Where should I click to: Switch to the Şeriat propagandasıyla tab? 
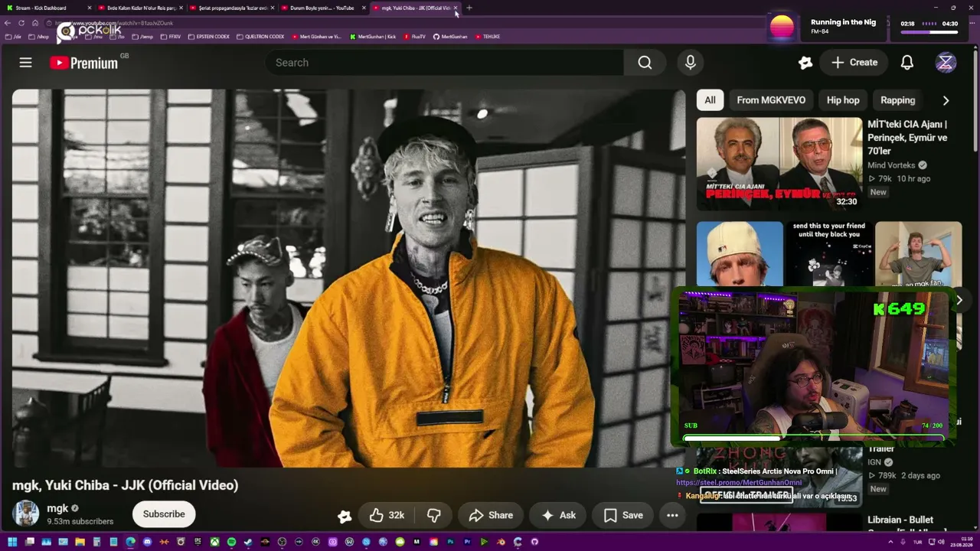point(232,8)
